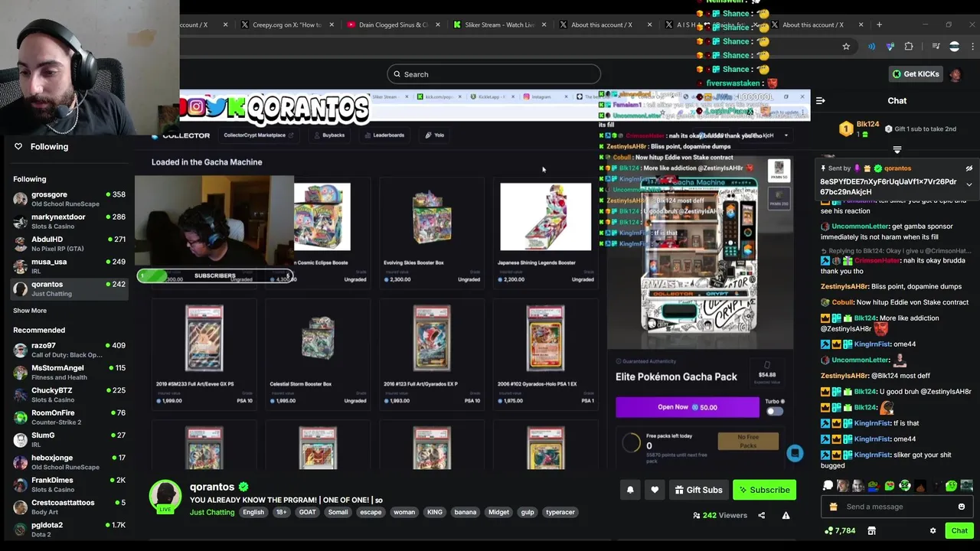Open the emoji picker in message box
The width and height of the screenshot is (980, 551).
[x=962, y=507]
